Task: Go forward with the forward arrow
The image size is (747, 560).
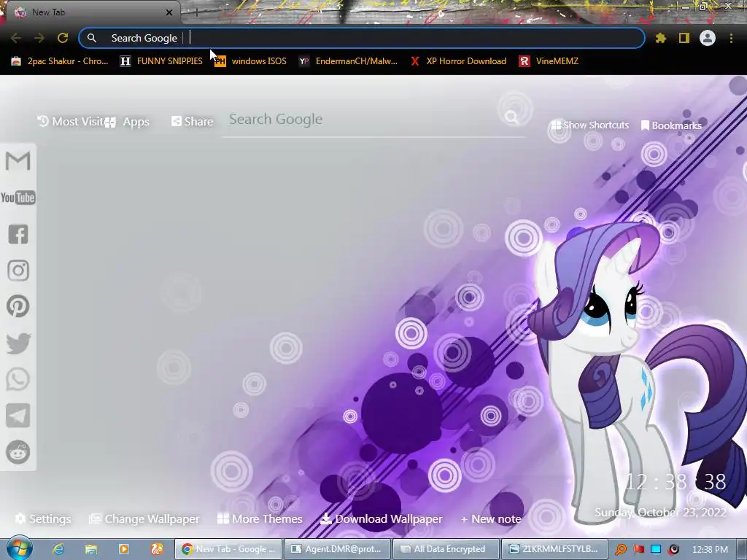Action: click(39, 38)
